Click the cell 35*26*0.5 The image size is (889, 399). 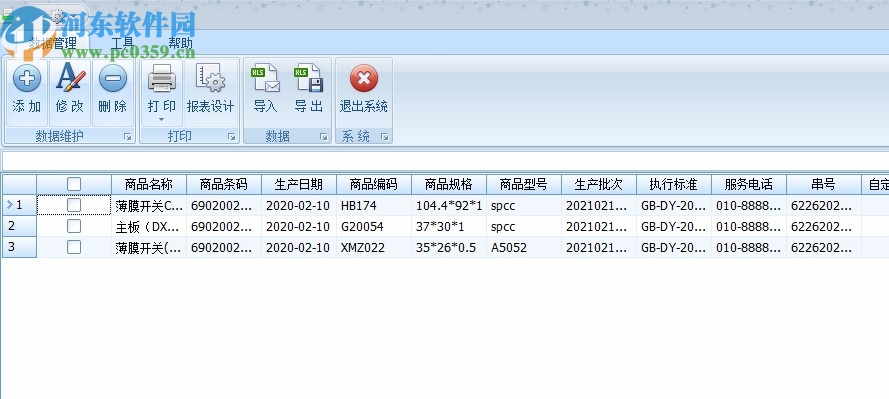pos(449,247)
